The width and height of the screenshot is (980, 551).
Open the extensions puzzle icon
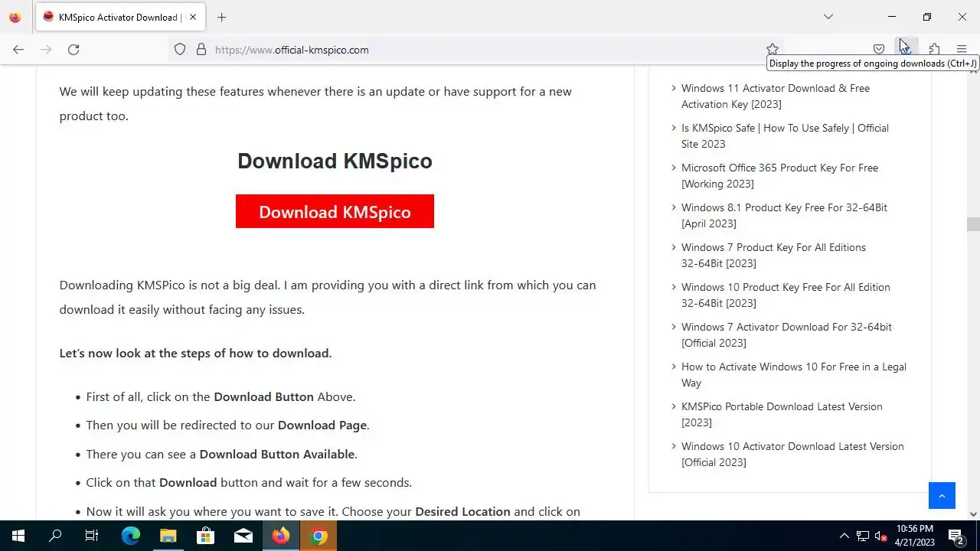click(x=934, y=50)
